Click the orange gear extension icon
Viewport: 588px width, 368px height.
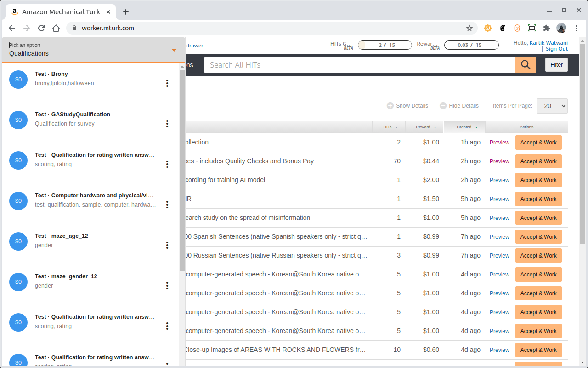[488, 28]
